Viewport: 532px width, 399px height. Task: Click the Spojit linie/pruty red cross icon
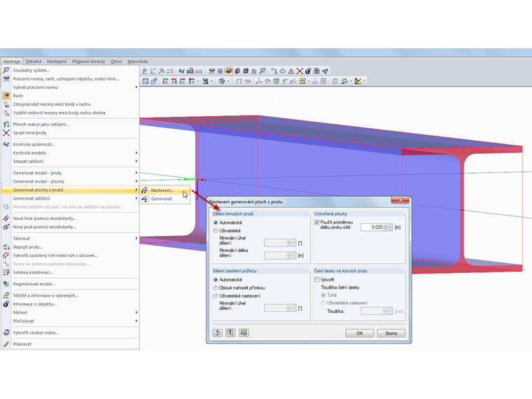(6, 133)
